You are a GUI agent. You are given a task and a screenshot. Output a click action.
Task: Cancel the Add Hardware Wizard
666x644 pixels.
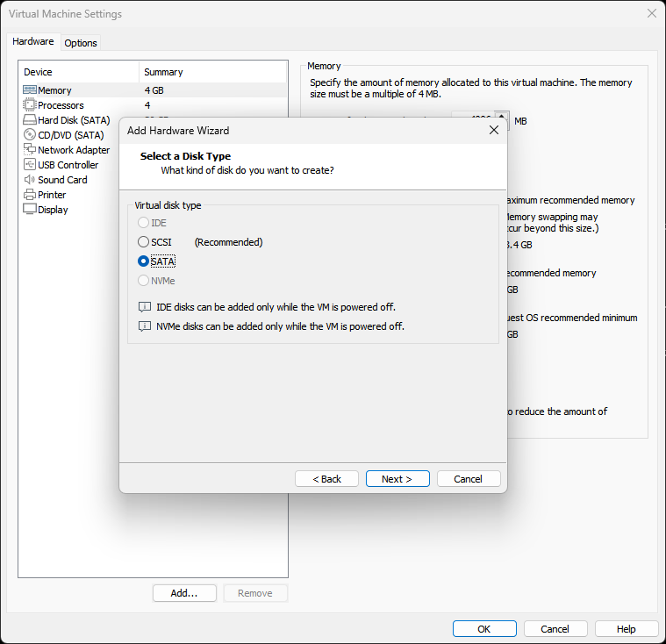click(x=468, y=479)
